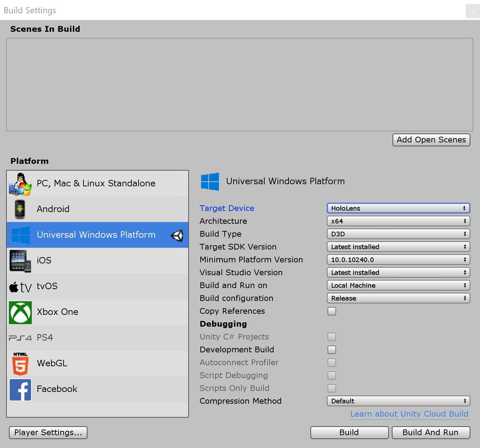Image resolution: width=480 pixels, height=448 pixels.
Task: Click the Universal Windows Platform header title
Action: click(x=285, y=181)
